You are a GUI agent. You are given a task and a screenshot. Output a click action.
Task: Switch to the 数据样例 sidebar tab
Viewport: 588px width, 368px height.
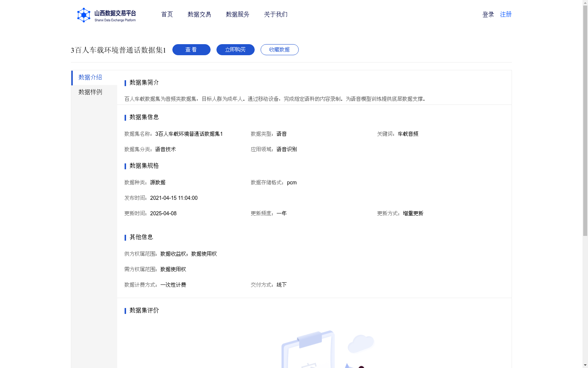pyautogui.click(x=94, y=92)
